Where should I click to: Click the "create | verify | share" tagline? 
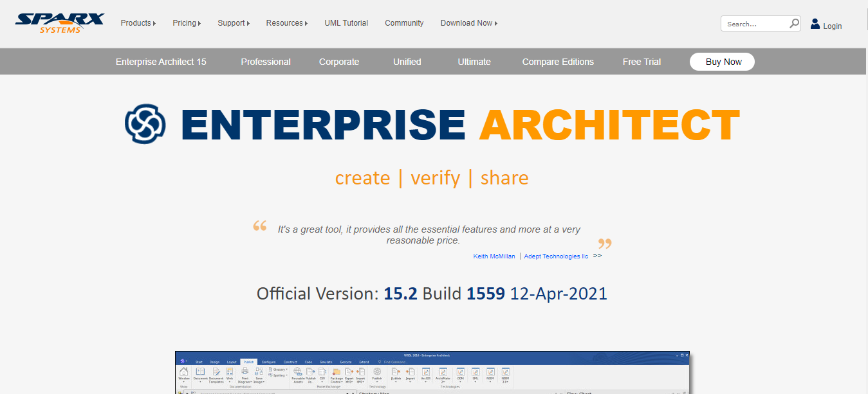[432, 177]
